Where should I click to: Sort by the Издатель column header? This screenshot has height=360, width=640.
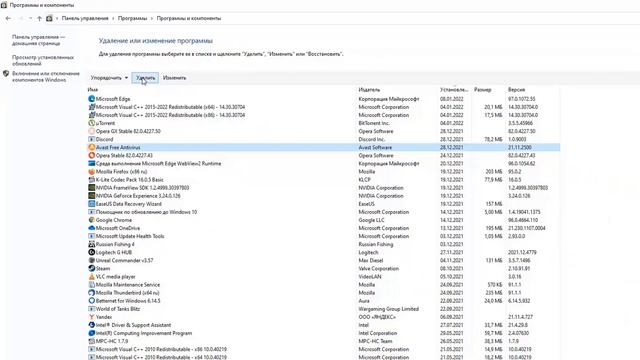369,89
